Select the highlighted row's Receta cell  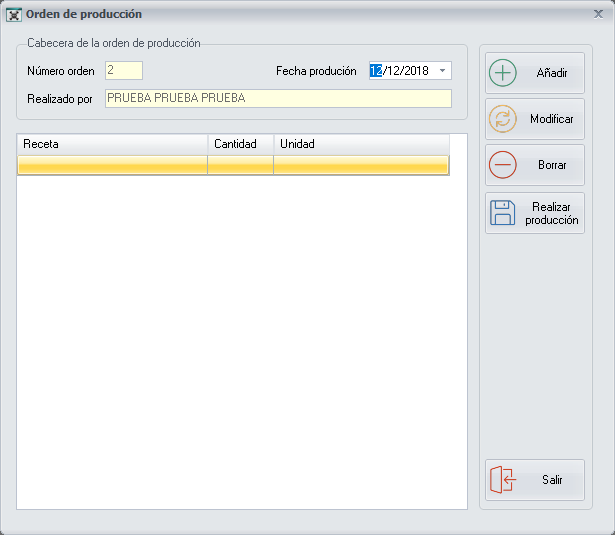(x=112, y=166)
